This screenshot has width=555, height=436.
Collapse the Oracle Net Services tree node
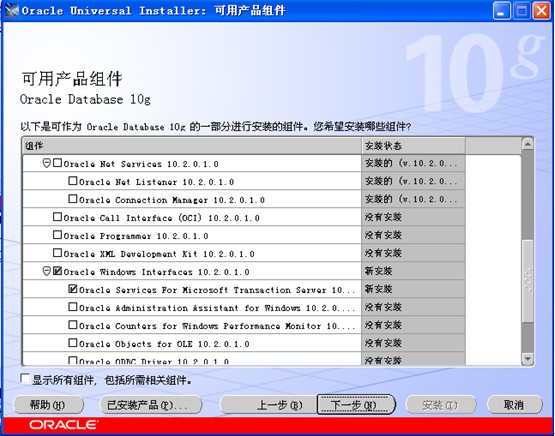(x=46, y=164)
